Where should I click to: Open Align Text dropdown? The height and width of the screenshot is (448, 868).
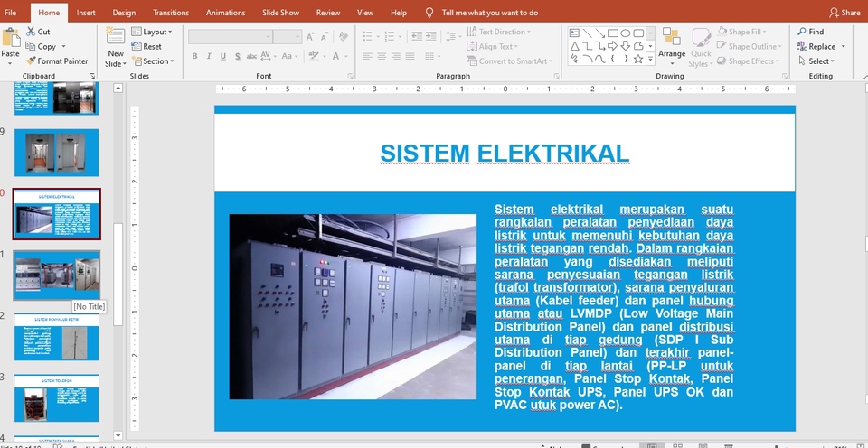coord(493,46)
